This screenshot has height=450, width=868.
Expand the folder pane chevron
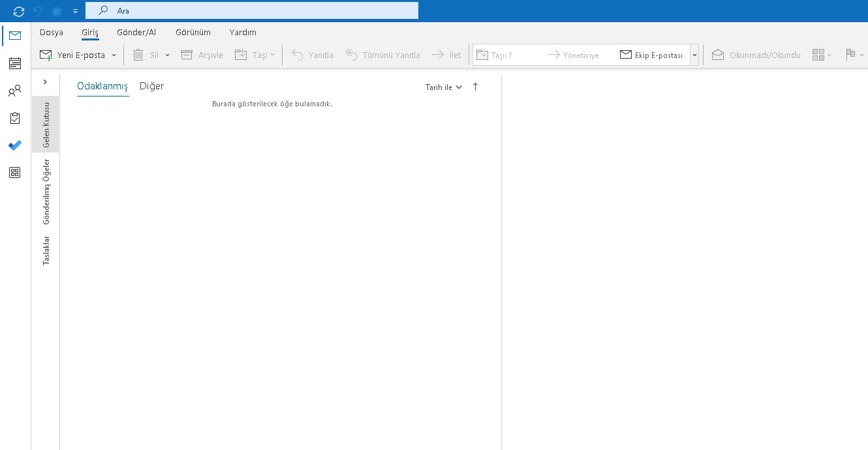click(45, 82)
